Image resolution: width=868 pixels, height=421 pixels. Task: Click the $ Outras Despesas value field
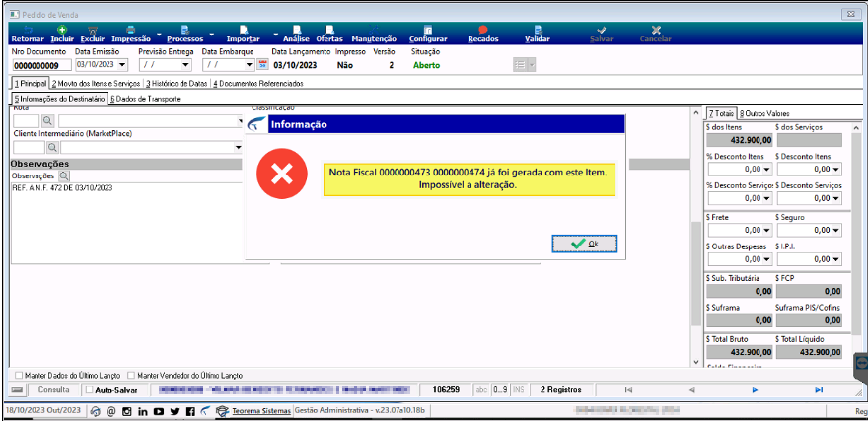[x=740, y=259]
